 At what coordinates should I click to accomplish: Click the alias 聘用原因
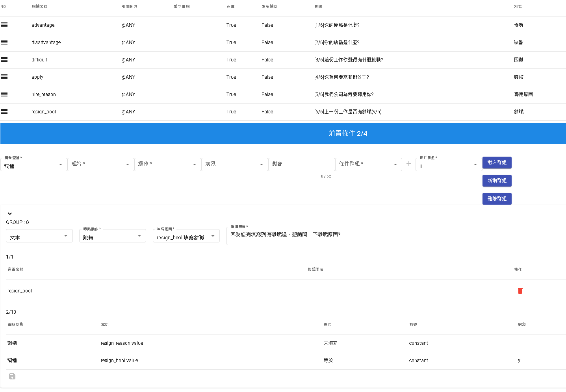click(x=523, y=94)
